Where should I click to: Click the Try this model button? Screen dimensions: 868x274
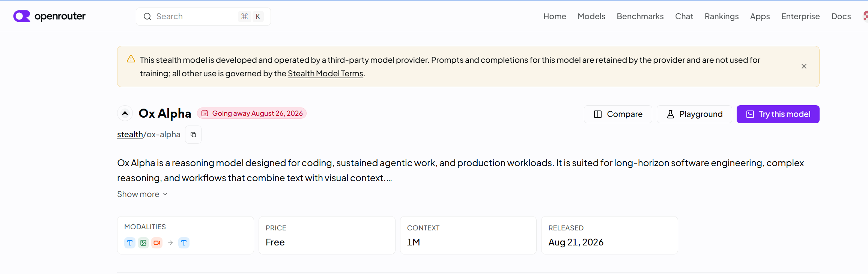778,114
